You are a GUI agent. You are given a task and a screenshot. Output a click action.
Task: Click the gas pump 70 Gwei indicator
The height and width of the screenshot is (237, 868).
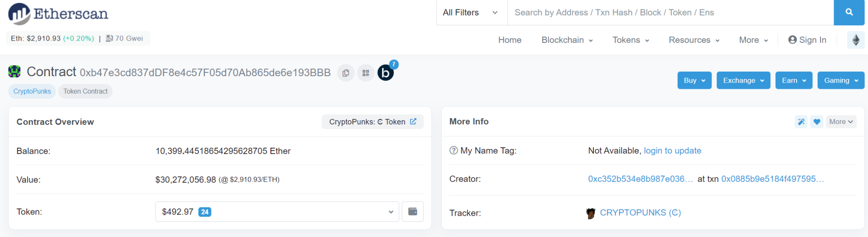coord(124,39)
